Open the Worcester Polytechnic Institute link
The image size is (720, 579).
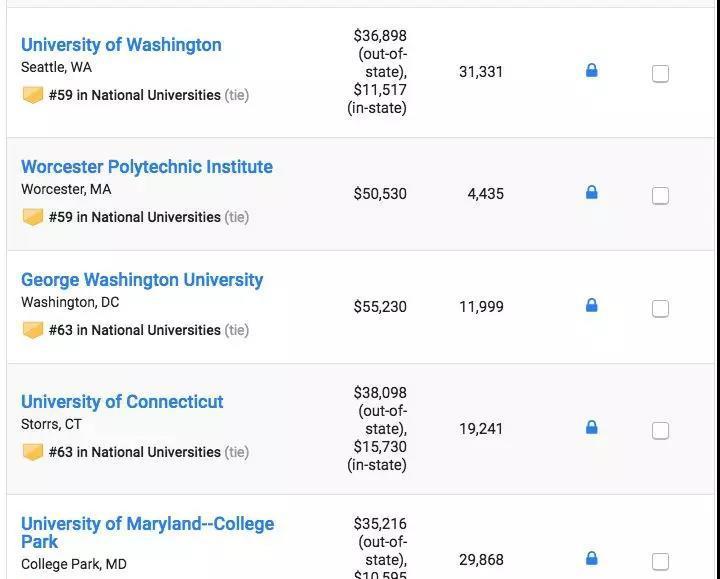click(x=146, y=167)
